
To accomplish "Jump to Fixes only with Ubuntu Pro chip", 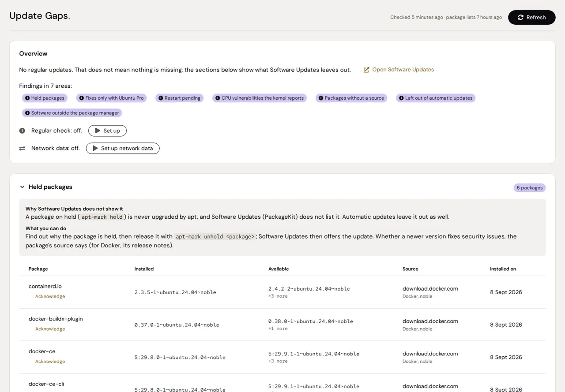I will 111,98.
